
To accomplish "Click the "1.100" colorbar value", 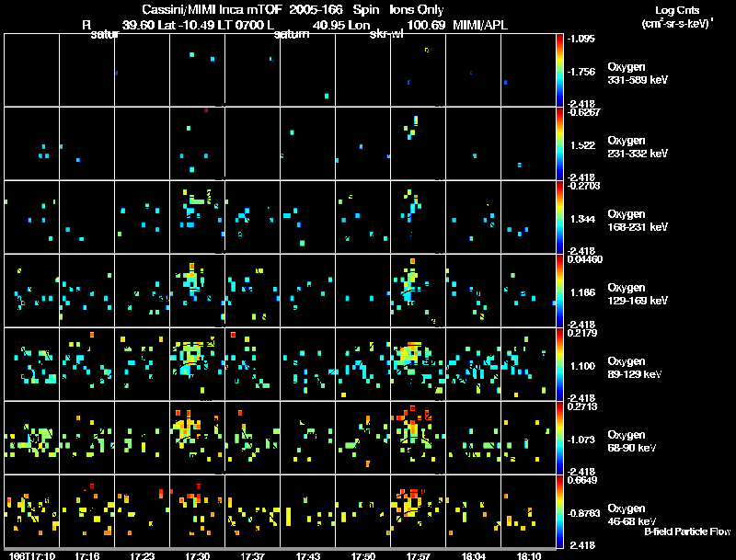I will click(x=582, y=366).
